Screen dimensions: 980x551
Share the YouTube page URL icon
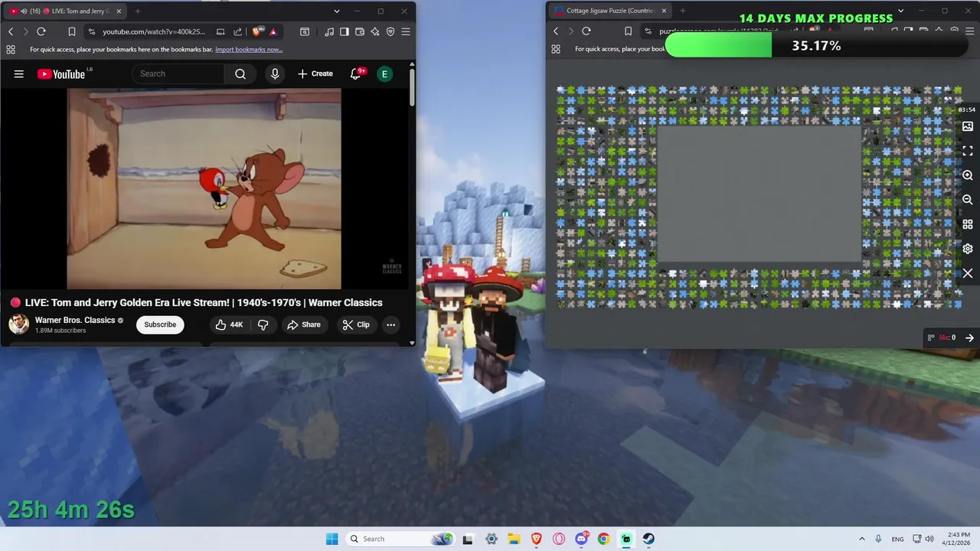(x=237, y=31)
